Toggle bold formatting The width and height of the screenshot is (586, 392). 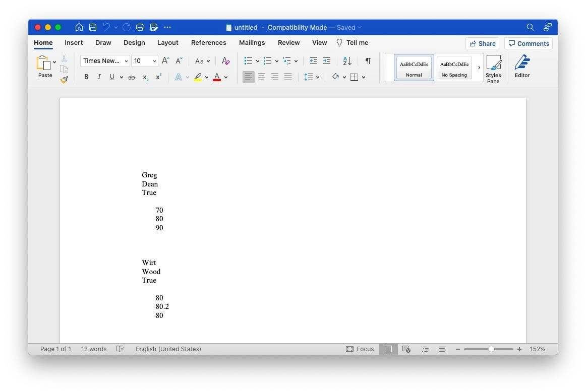coord(86,77)
